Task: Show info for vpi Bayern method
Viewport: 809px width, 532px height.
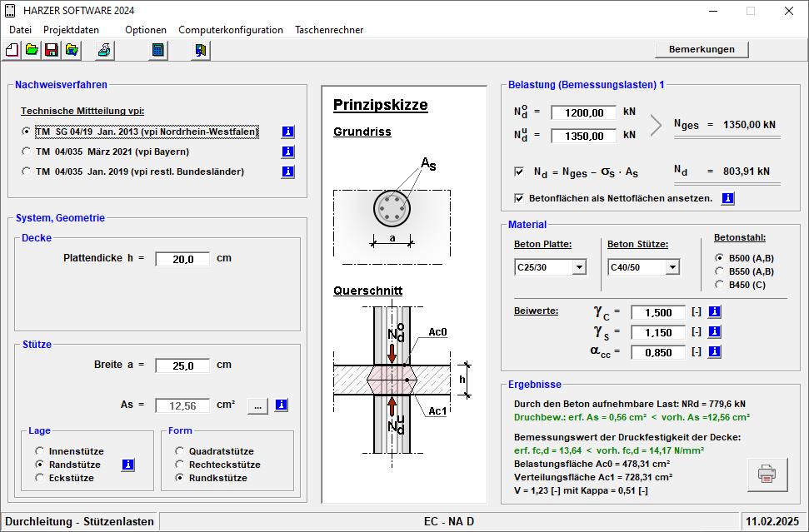Action: click(288, 152)
